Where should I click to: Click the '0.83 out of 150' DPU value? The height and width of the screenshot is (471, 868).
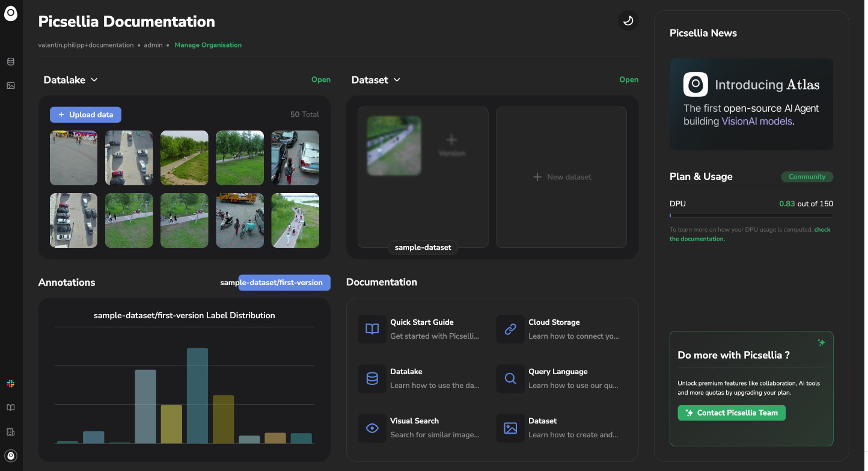[806, 204]
